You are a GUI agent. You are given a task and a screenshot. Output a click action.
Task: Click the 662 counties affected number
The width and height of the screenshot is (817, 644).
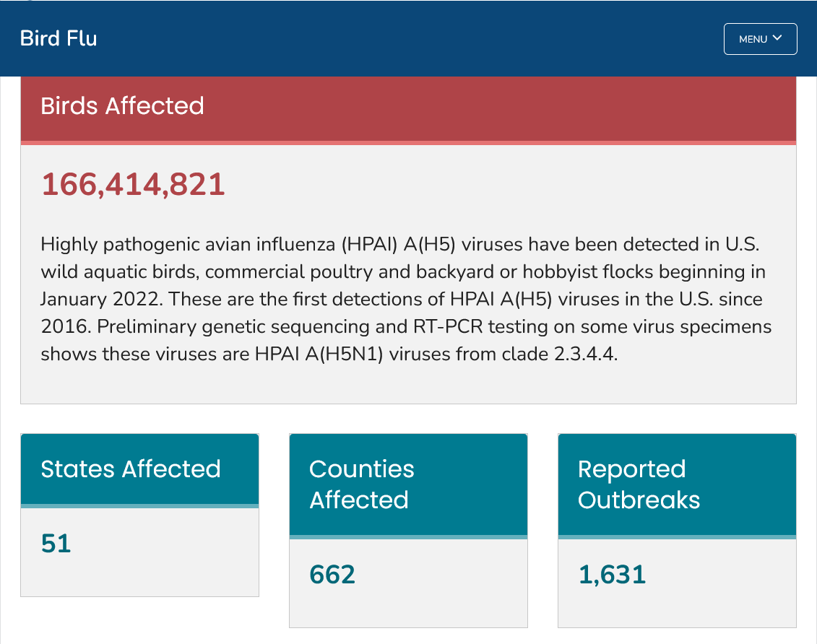tap(332, 575)
